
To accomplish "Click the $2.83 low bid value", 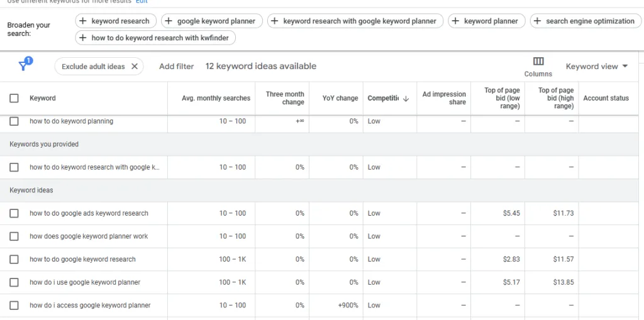I will [511, 259].
